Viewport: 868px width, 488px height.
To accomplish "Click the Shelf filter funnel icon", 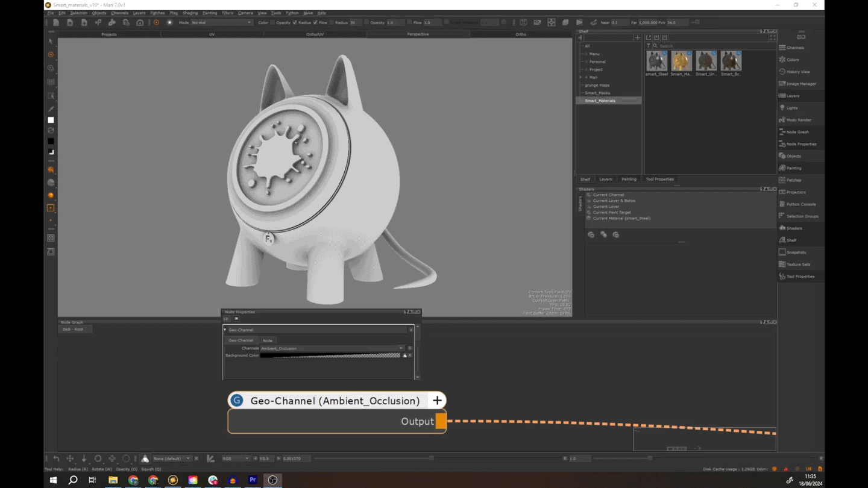I will [x=649, y=46].
